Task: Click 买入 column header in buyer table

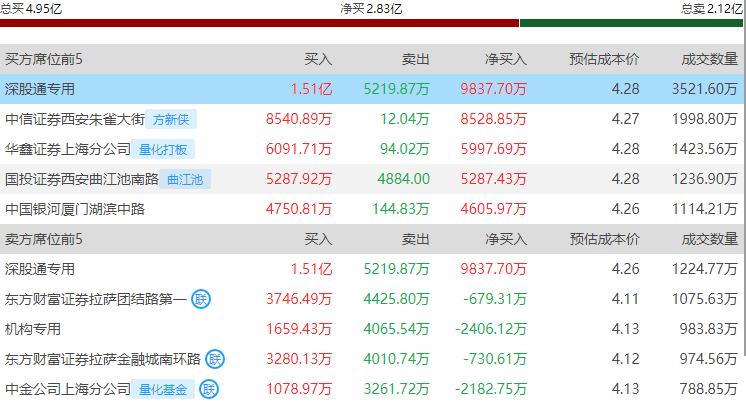Action: [x=318, y=59]
